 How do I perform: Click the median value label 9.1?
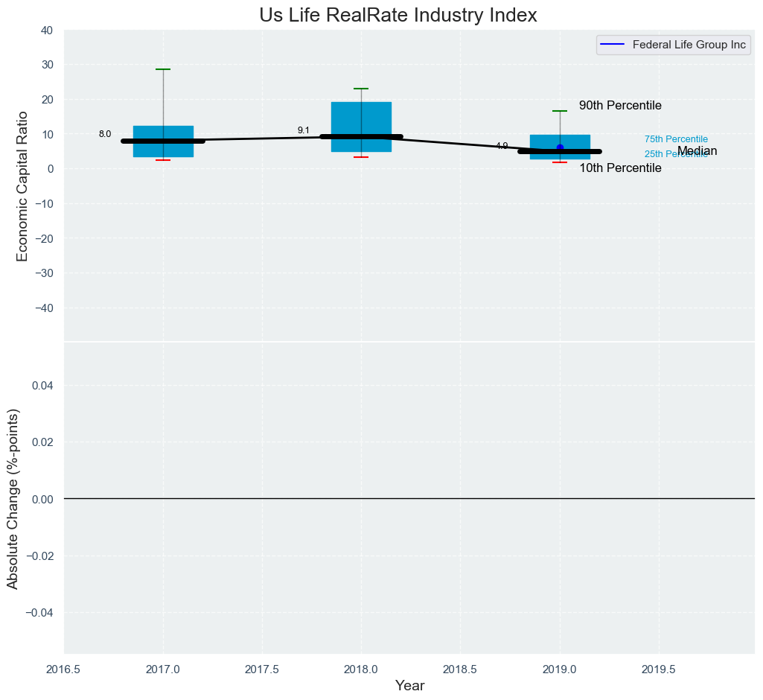click(304, 130)
